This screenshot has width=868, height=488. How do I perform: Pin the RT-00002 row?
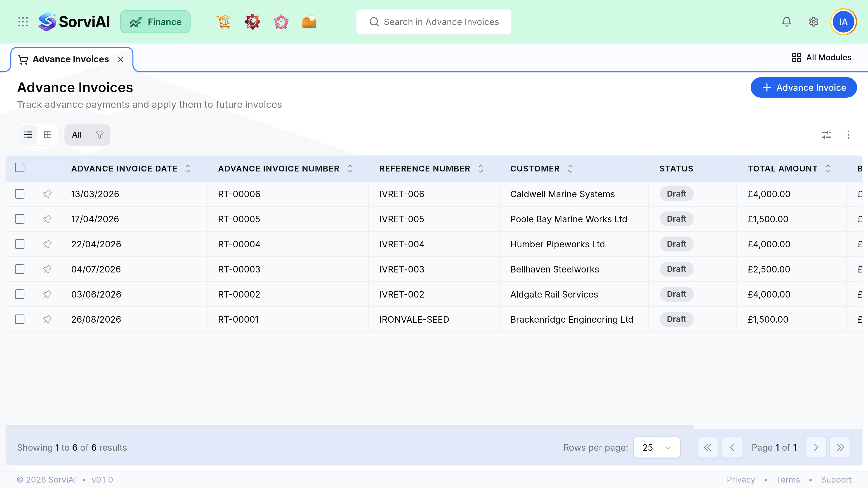[x=47, y=294]
